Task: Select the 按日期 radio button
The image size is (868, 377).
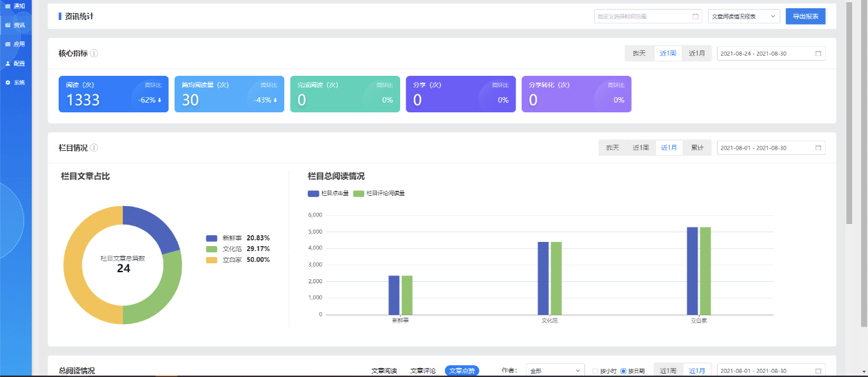Action: (623, 371)
